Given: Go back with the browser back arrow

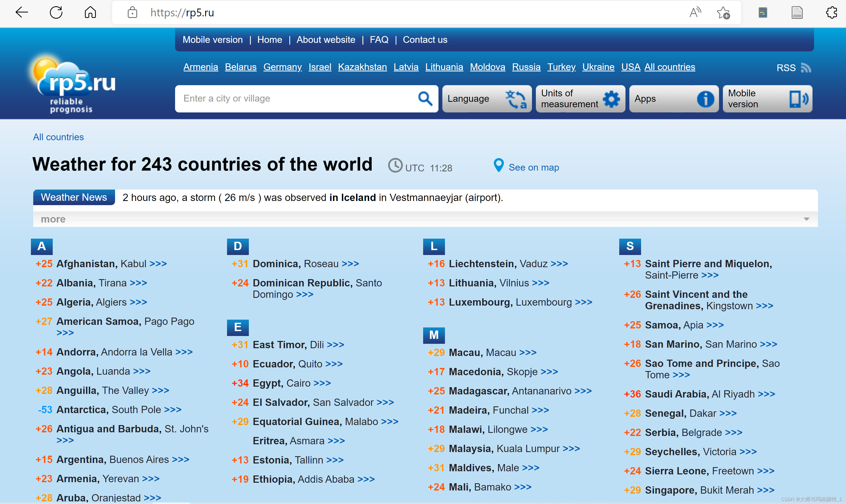Looking at the screenshot, I should point(22,12).
